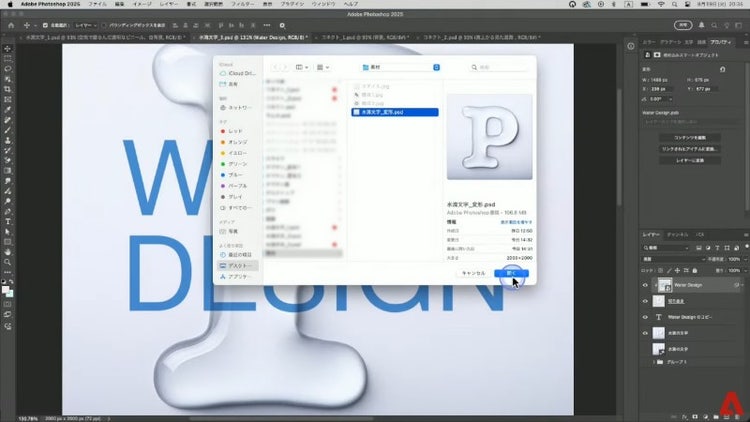Image resolution: width=750 pixels, height=422 pixels.
Task: Open the view mode dropdown in file dialog
Action: [x=305, y=67]
